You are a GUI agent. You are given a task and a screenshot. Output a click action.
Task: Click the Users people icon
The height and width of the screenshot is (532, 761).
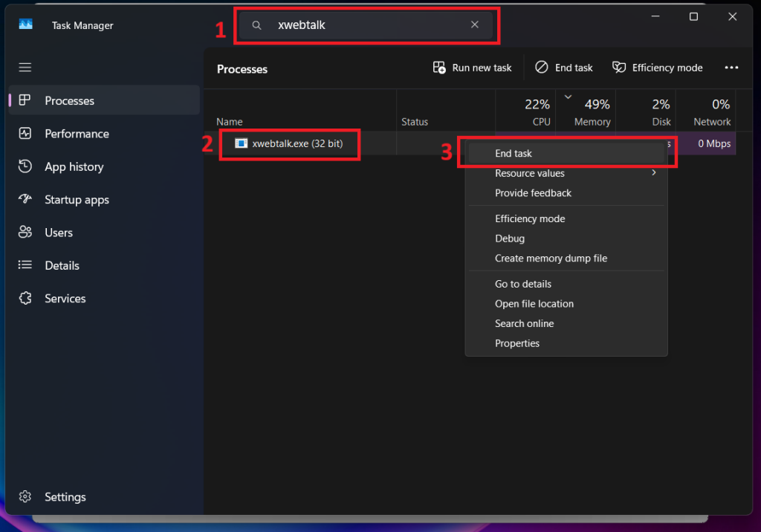[x=25, y=232]
